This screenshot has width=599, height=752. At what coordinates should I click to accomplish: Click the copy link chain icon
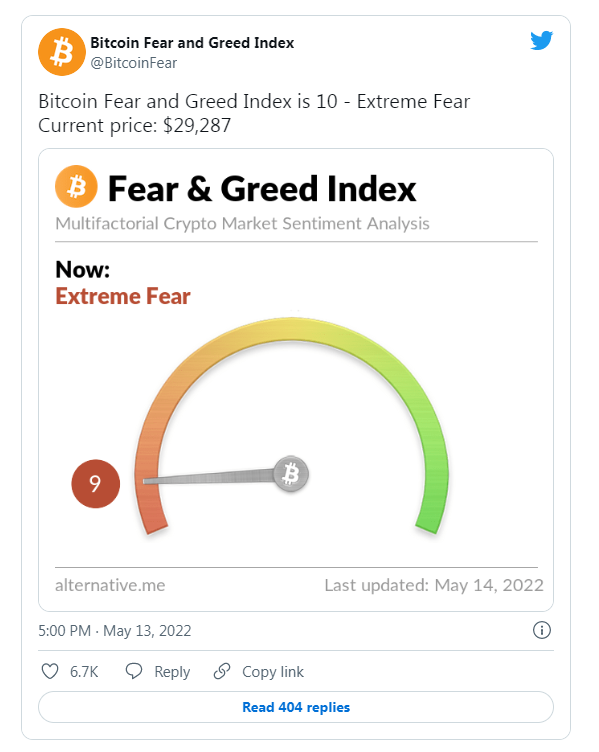click(x=222, y=671)
